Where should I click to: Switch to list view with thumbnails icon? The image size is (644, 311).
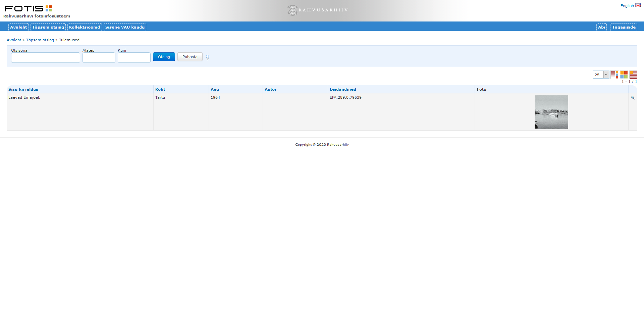[614, 75]
